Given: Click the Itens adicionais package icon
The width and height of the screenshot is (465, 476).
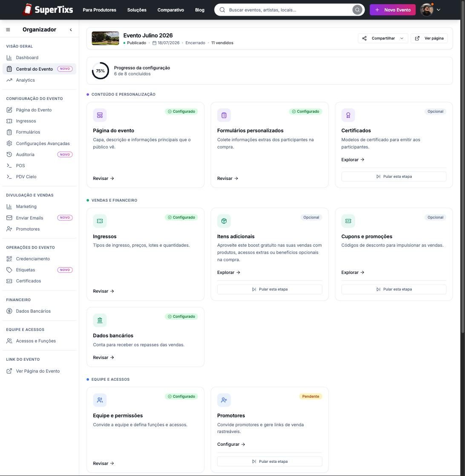Looking at the screenshot, I should 224,221.
